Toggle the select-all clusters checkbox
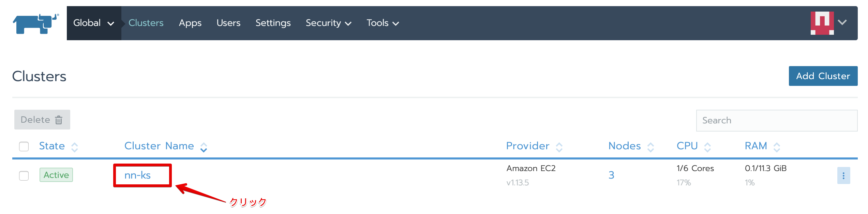868x214 pixels. [24, 147]
